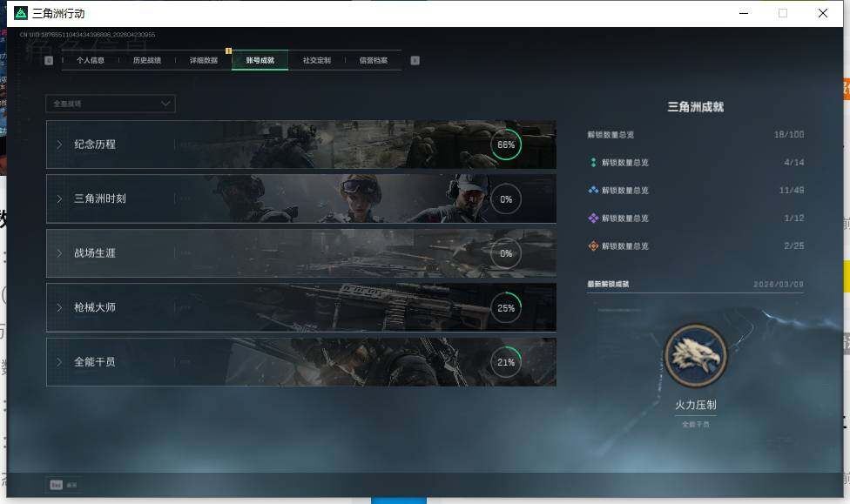The height and width of the screenshot is (504, 850).
Task: Click the left tab navigation key icon
Action: click(49, 61)
